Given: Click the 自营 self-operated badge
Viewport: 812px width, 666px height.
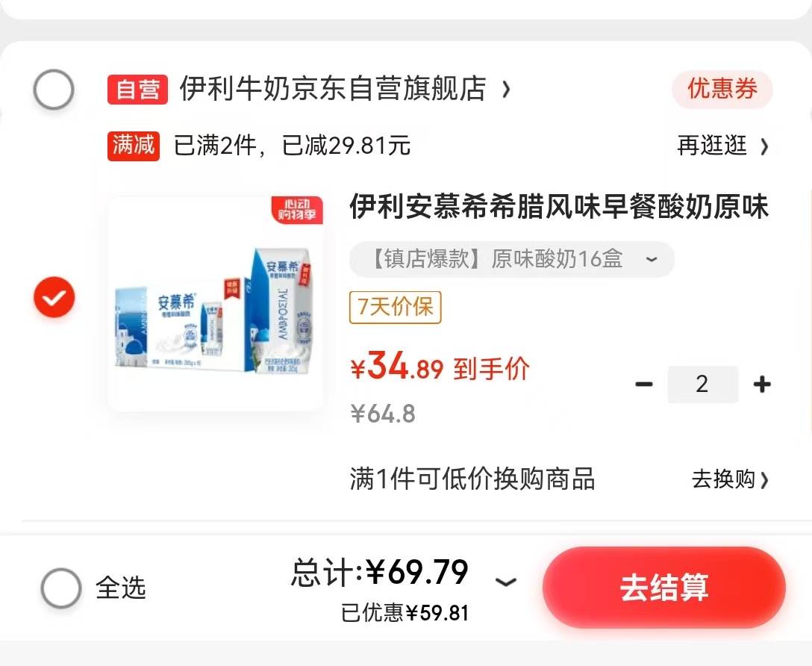Looking at the screenshot, I should (x=138, y=90).
